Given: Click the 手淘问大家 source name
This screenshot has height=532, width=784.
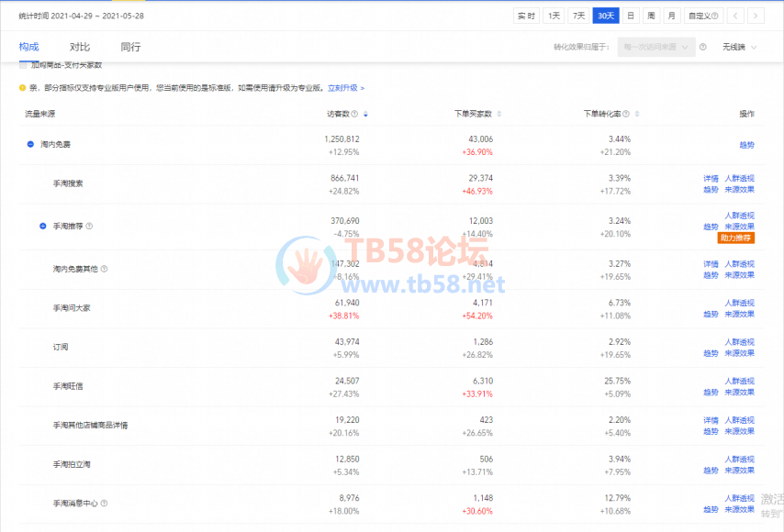Looking at the screenshot, I should (x=72, y=307).
